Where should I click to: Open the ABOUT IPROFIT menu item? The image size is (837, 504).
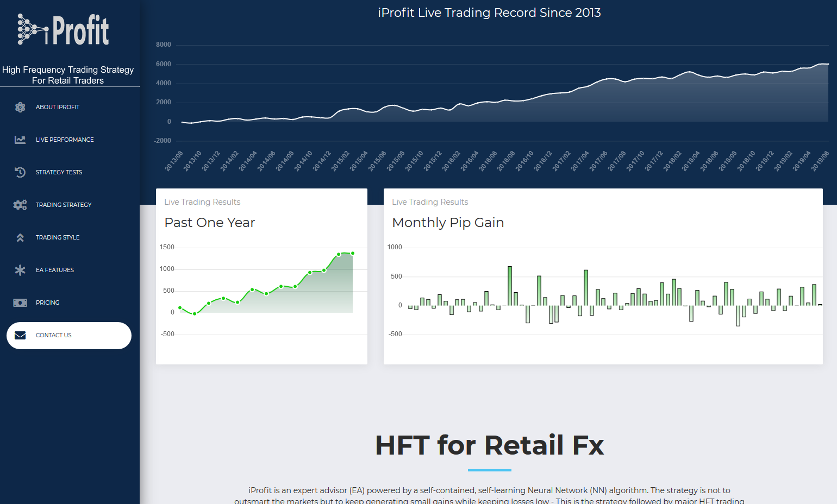click(69, 107)
